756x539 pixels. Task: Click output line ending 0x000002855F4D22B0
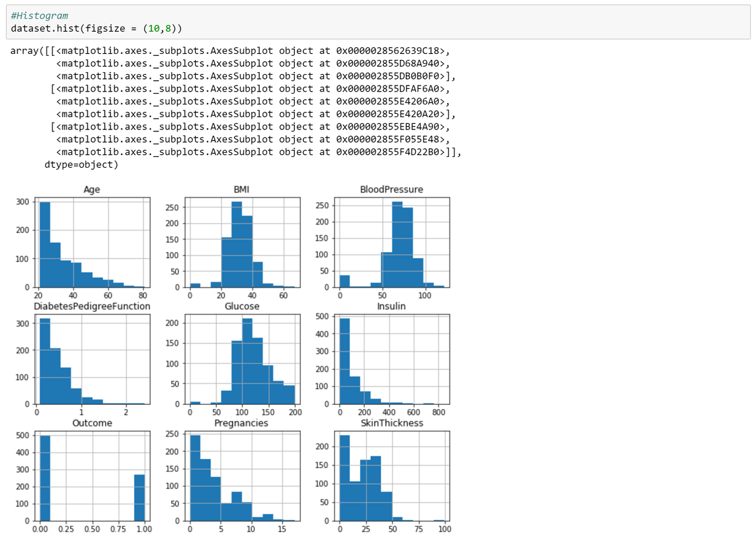259,152
